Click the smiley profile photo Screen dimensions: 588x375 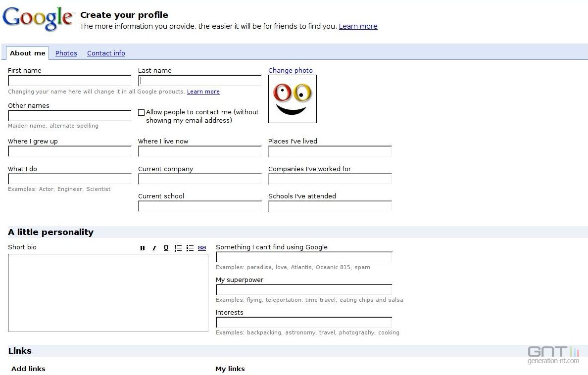tap(293, 99)
